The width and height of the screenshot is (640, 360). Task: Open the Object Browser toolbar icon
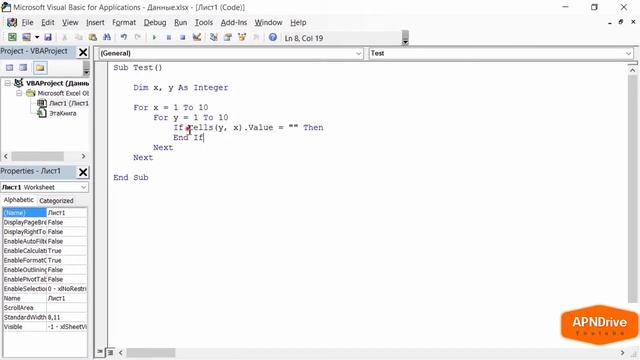pos(242,38)
